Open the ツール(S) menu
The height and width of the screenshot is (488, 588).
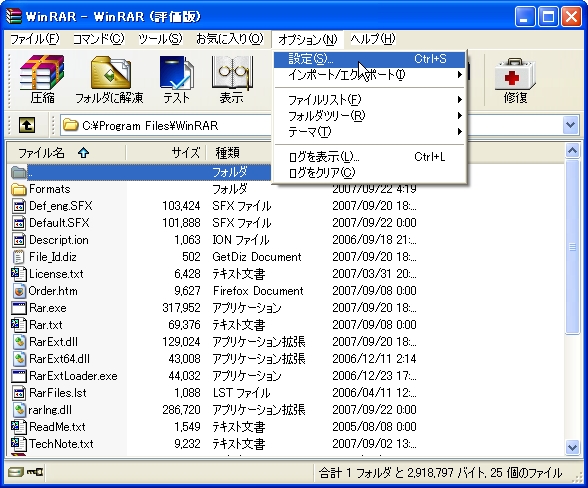160,39
